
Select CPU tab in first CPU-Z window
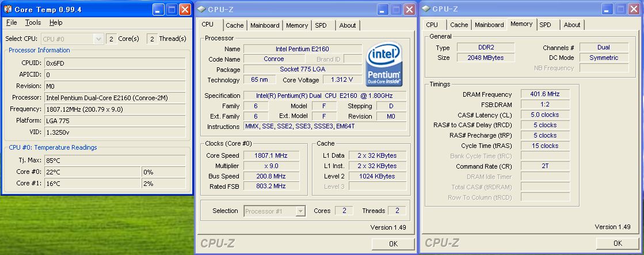[208, 25]
